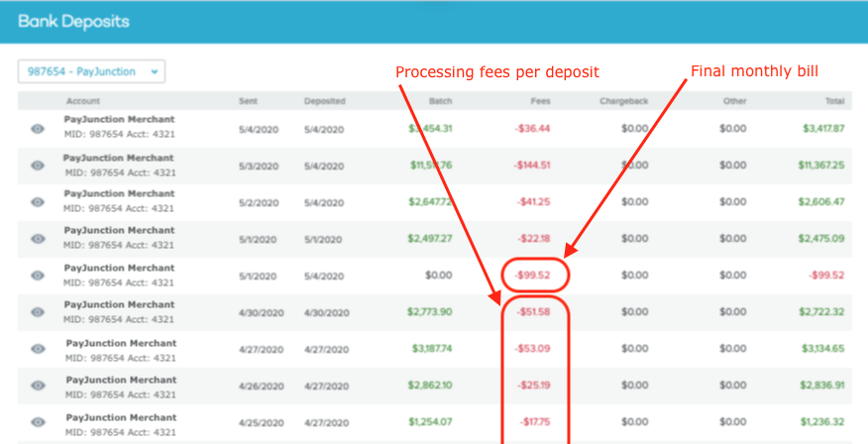Click the Deposited column header

[324, 101]
